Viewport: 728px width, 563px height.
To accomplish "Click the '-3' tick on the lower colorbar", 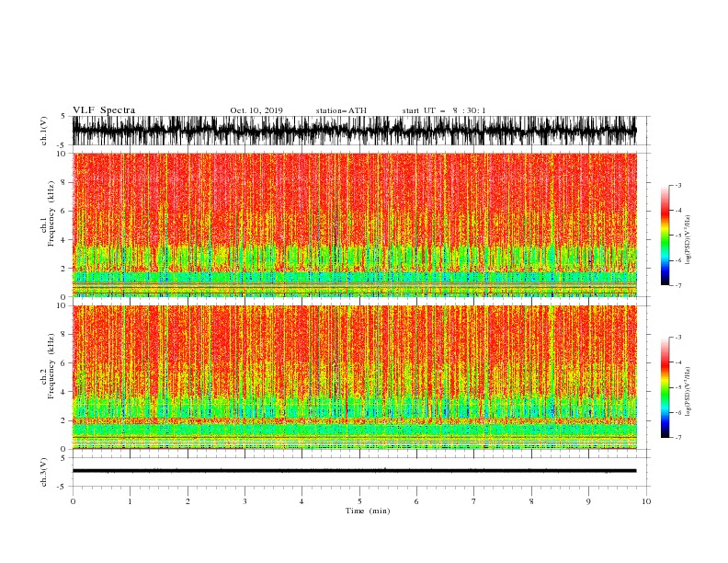I will [x=678, y=338].
